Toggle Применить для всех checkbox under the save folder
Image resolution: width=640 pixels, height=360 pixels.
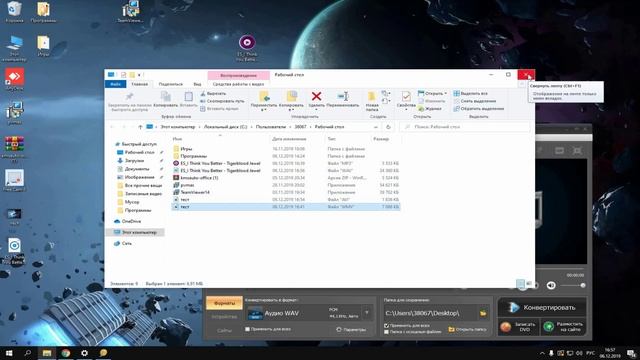click(386, 326)
